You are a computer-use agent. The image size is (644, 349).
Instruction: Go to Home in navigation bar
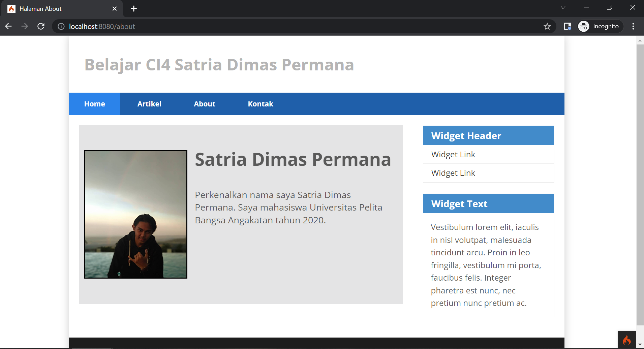95,104
